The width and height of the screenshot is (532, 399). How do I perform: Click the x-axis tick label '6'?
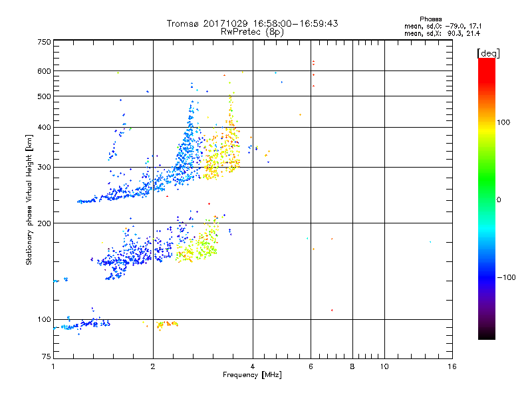(311, 366)
